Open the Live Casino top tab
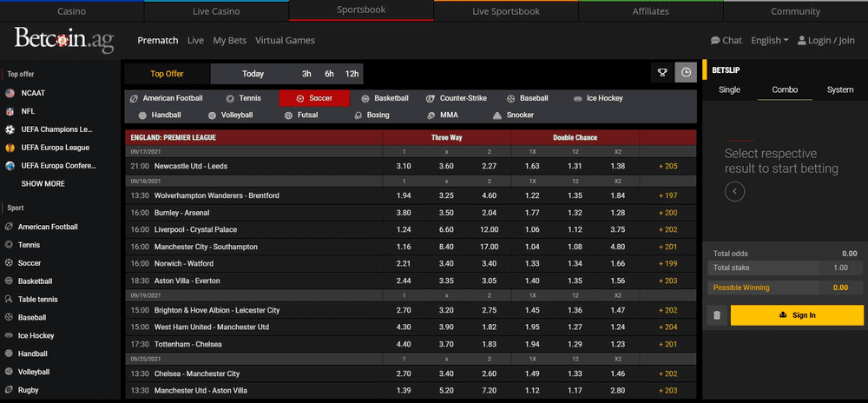 [x=216, y=11]
